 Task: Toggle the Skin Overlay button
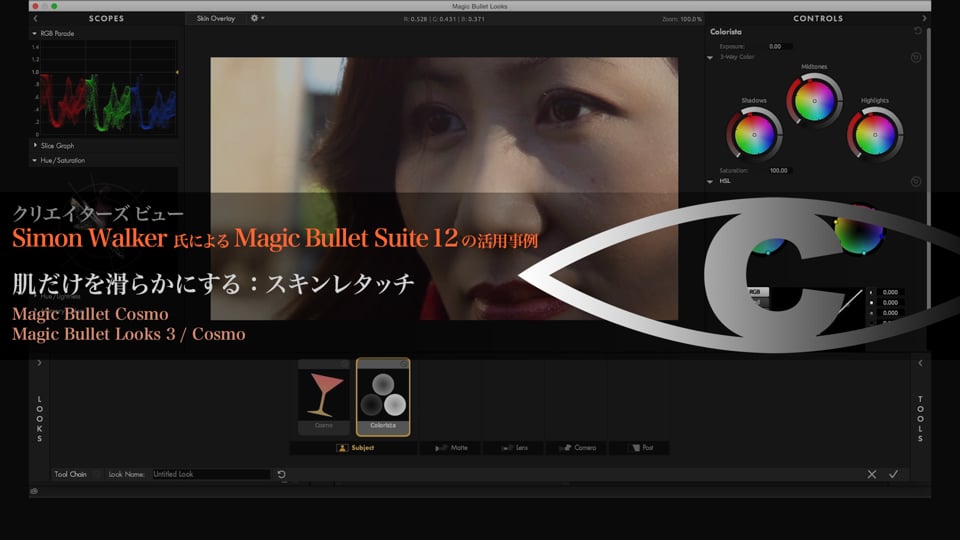(216, 18)
